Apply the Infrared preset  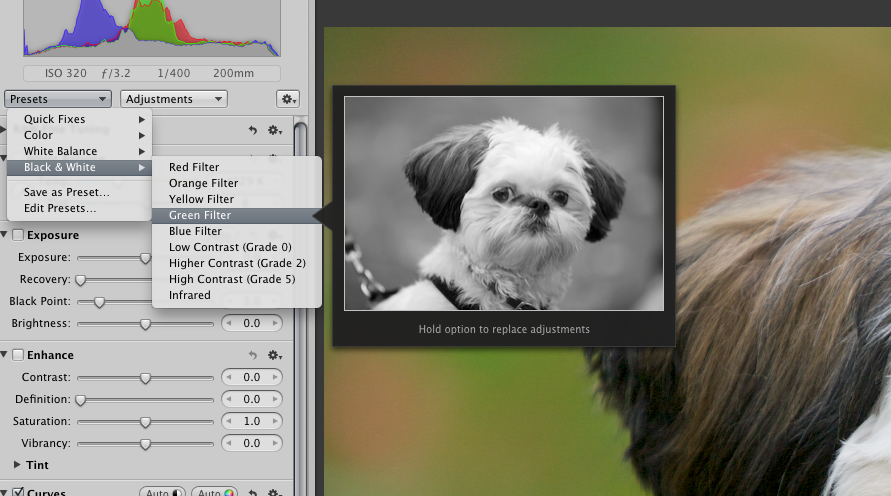pyautogui.click(x=236, y=295)
